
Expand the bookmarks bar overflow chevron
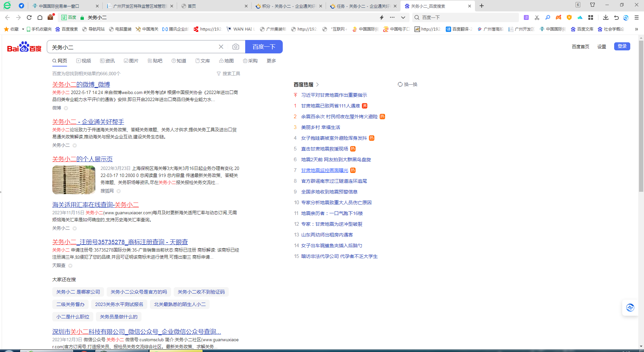(x=636, y=29)
